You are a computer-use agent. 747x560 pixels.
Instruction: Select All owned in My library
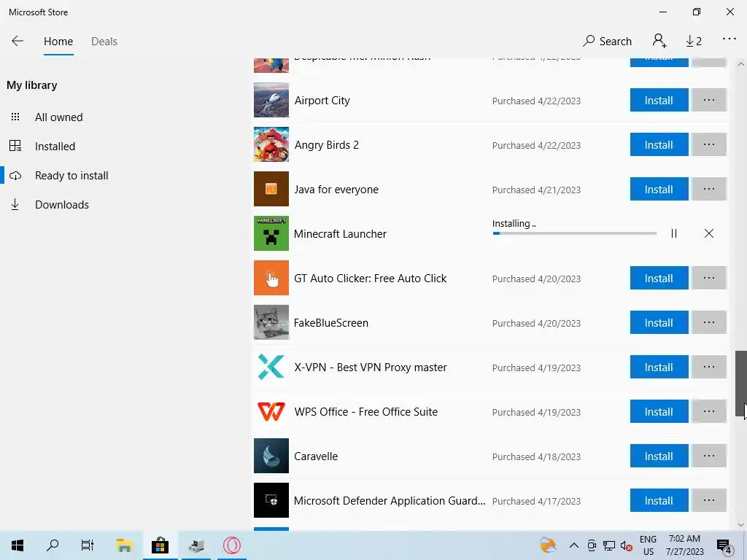pyautogui.click(x=58, y=117)
